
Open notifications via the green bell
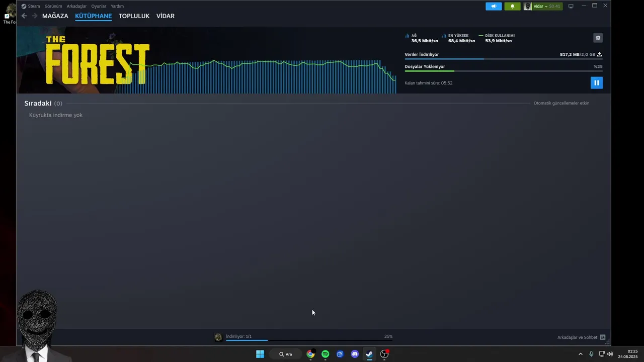[x=512, y=6]
